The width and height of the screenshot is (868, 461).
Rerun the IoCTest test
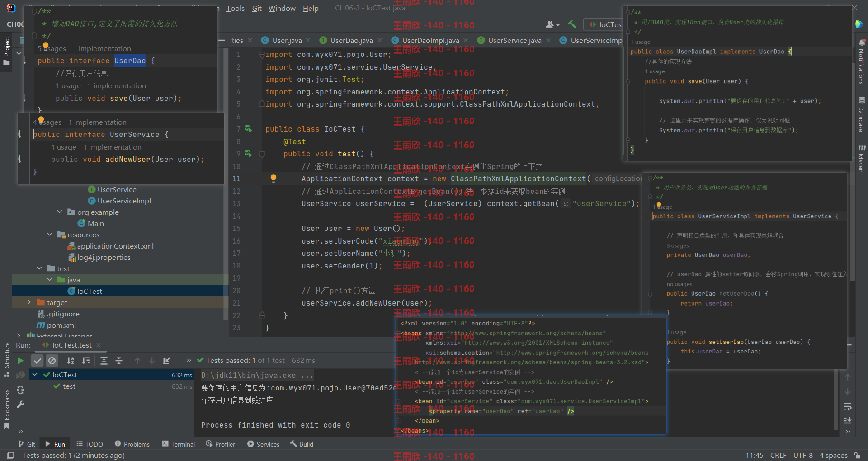pyautogui.click(x=20, y=361)
